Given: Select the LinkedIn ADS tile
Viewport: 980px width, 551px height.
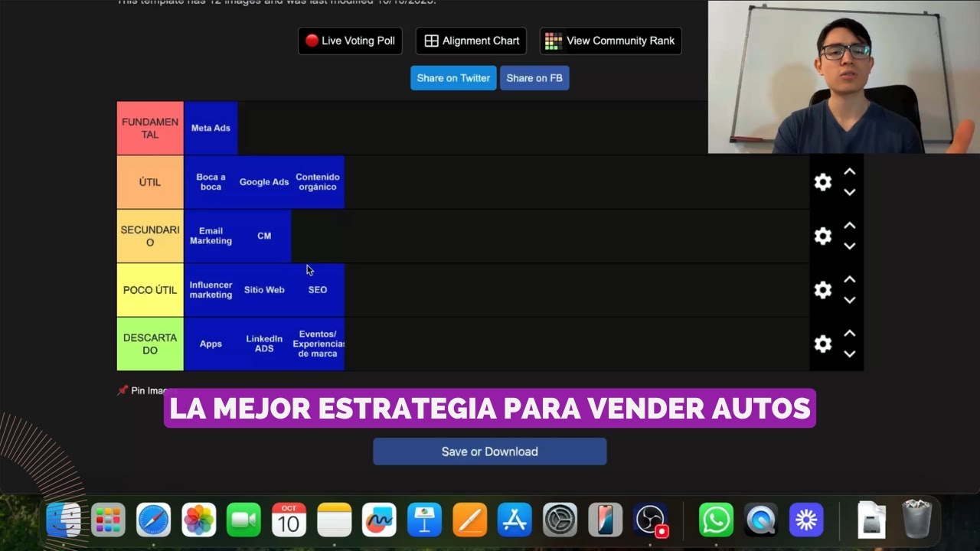Looking at the screenshot, I should click(x=264, y=344).
